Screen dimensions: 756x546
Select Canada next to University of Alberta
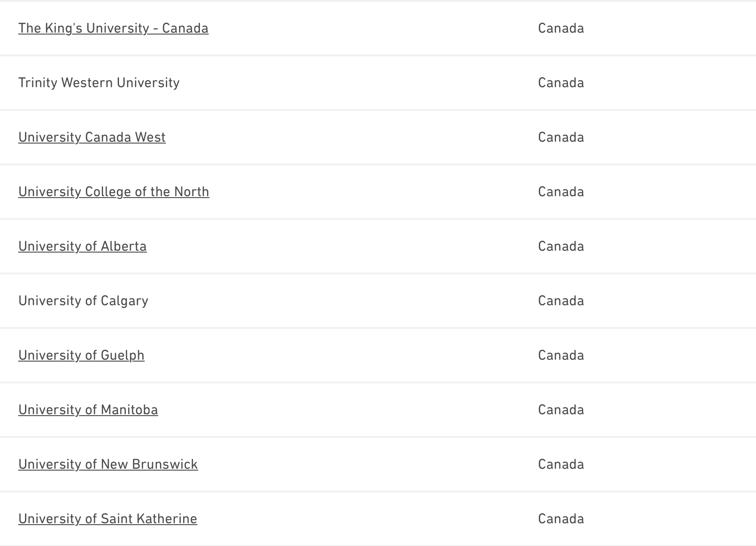point(561,246)
